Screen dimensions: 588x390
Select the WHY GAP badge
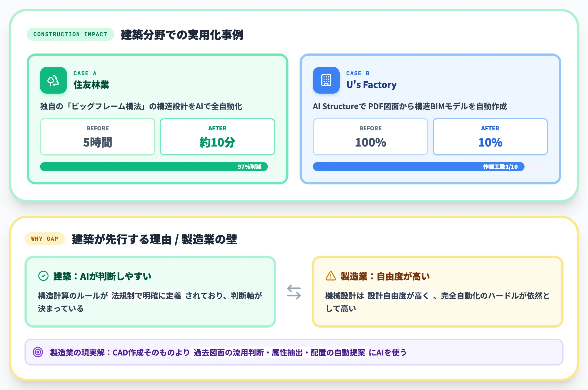pyautogui.click(x=45, y=239)
